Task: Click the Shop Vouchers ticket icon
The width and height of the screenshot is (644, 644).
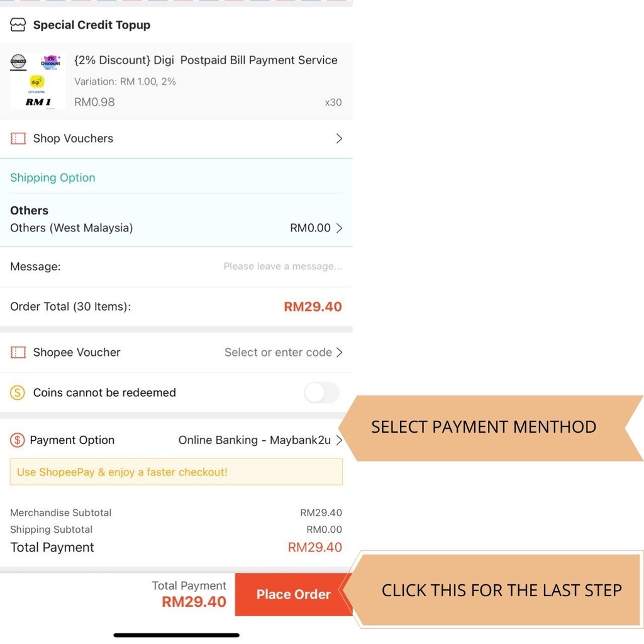Action: [x=18, y=138]
